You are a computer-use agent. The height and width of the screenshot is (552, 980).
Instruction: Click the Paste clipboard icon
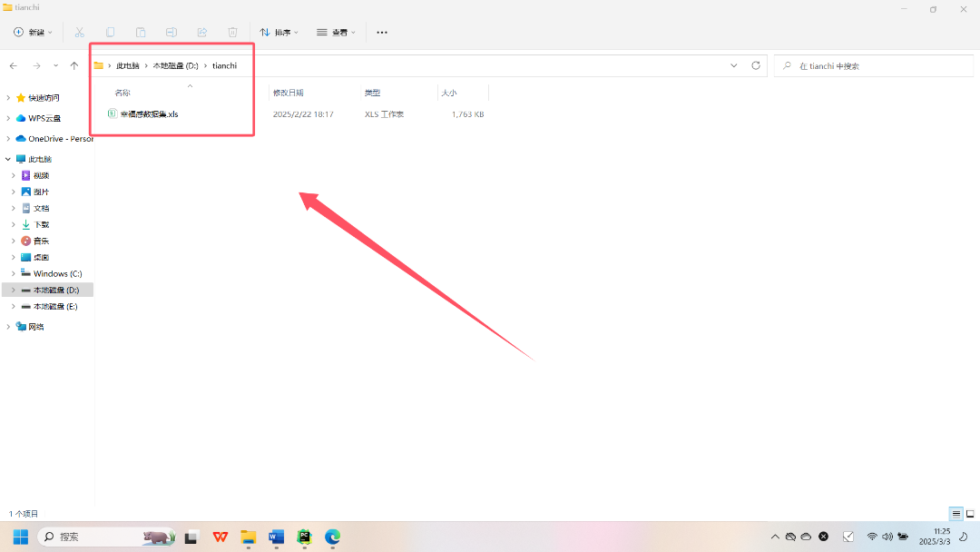tap(141, 32)
